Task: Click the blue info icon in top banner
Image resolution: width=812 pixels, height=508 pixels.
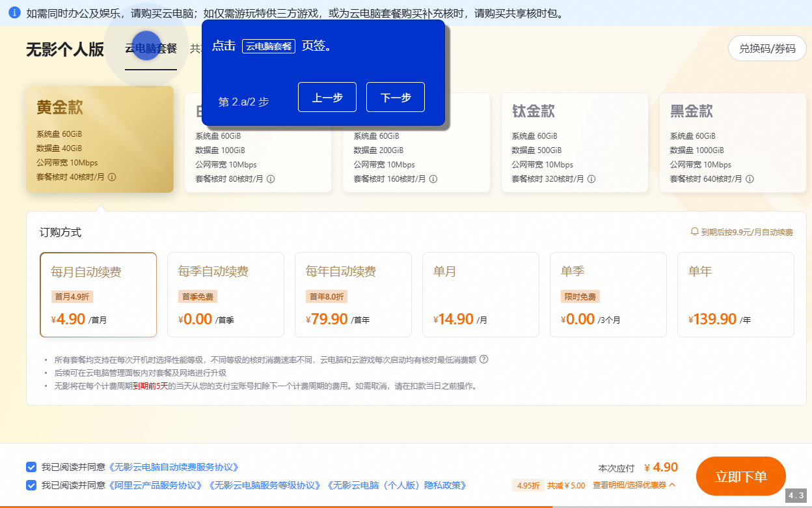Action: coord(14,12)
